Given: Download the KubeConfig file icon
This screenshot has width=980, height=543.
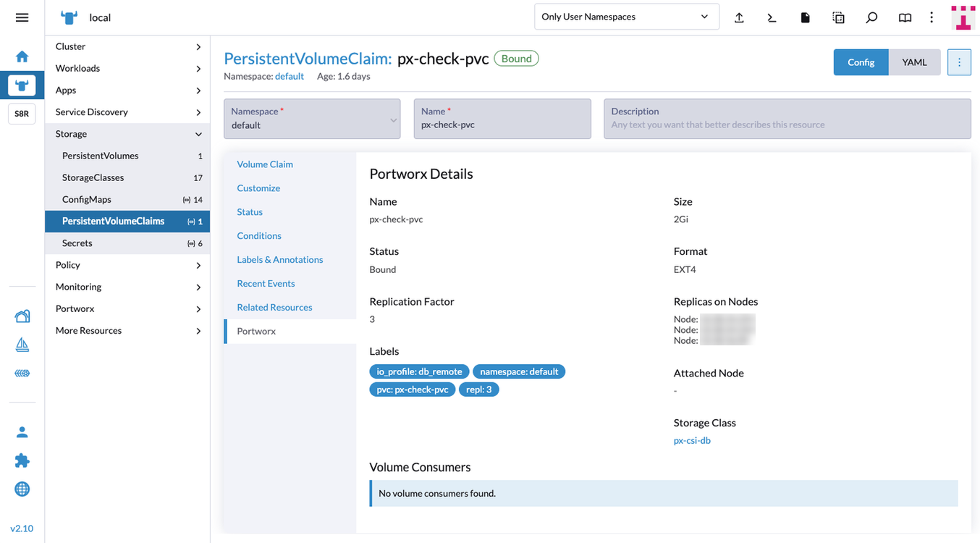Looking at the screenshot, I should (805, 17).
